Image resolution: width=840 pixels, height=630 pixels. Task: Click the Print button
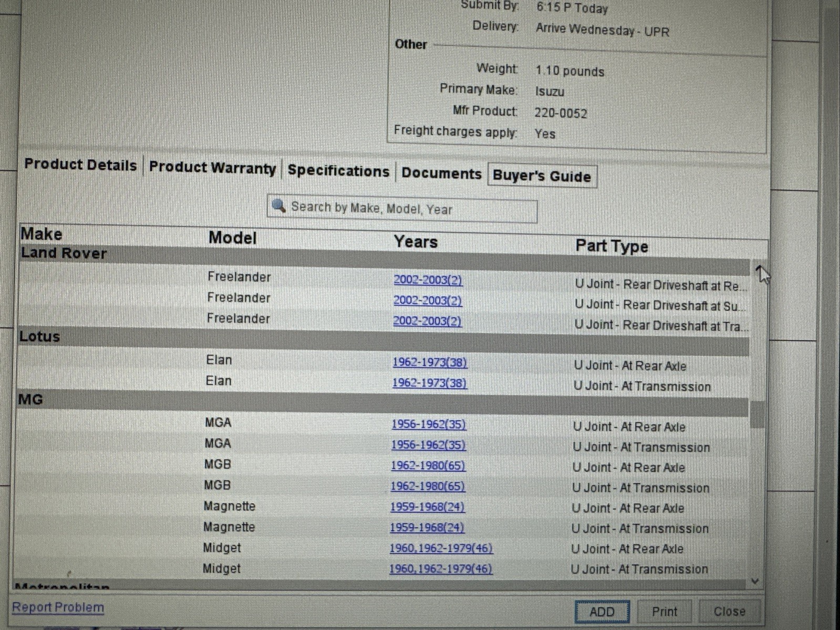(x=665, y=612)
